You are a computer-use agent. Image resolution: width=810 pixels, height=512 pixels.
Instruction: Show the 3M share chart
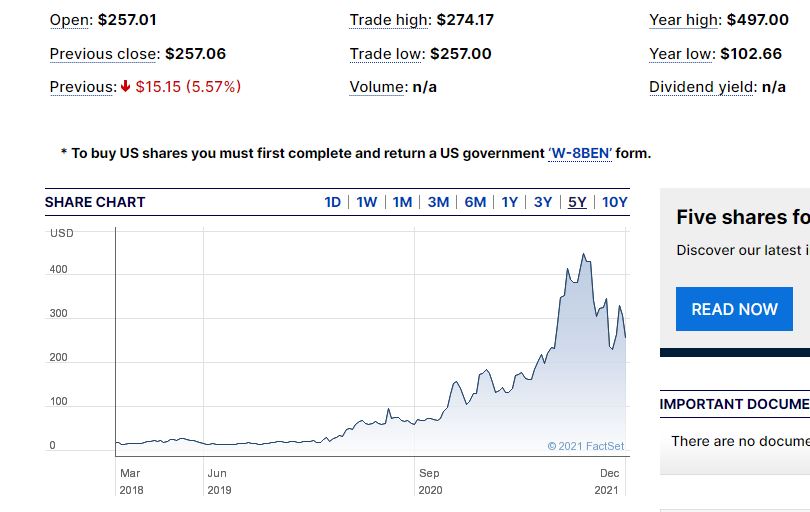pyautogui.click(x=438, y=202)
